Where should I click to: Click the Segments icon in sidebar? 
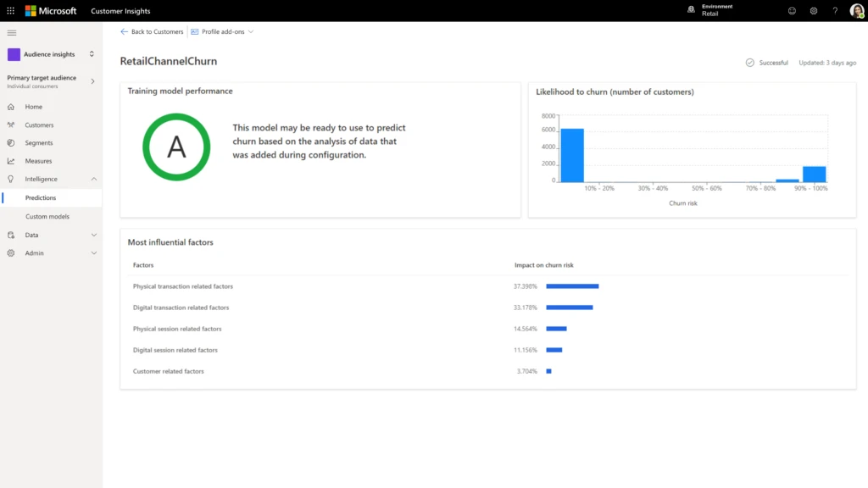tap(11, 143)
